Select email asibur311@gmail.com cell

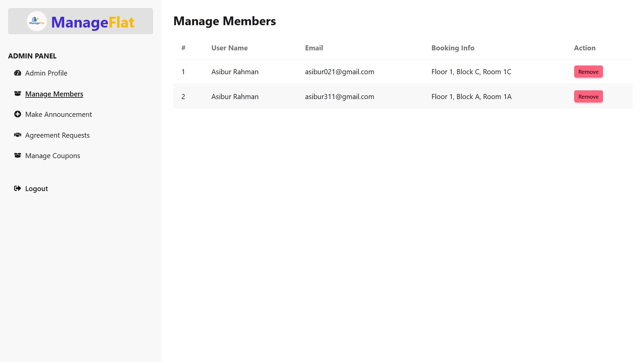(339, 96)
